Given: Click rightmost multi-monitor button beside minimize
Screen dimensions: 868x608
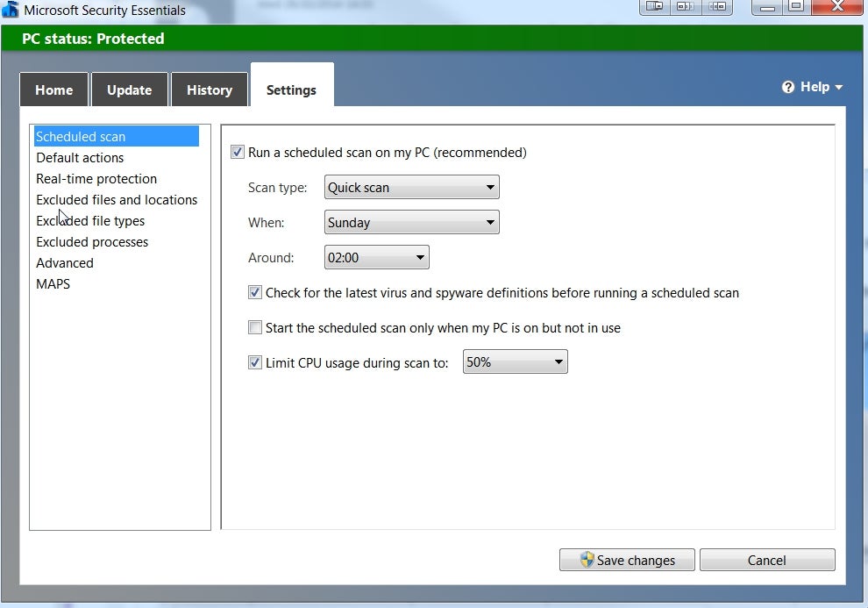Looking at the screenshot, I should [717, 7].
